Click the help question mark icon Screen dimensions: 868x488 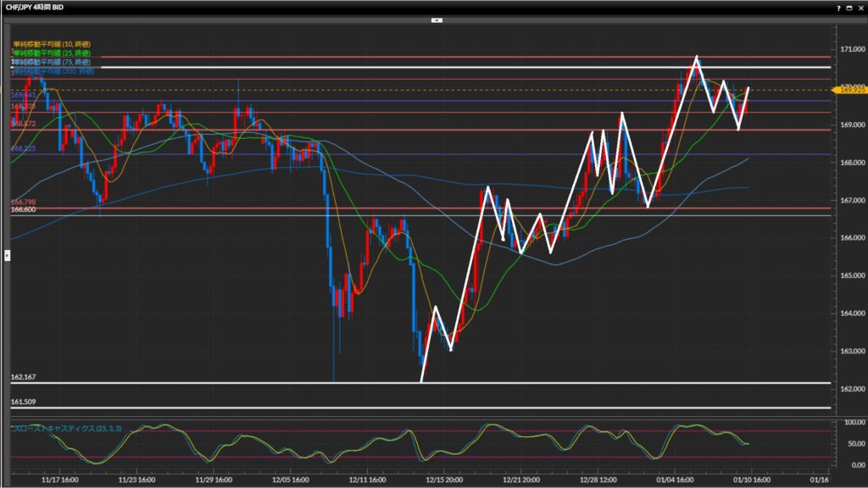(838, 7)
